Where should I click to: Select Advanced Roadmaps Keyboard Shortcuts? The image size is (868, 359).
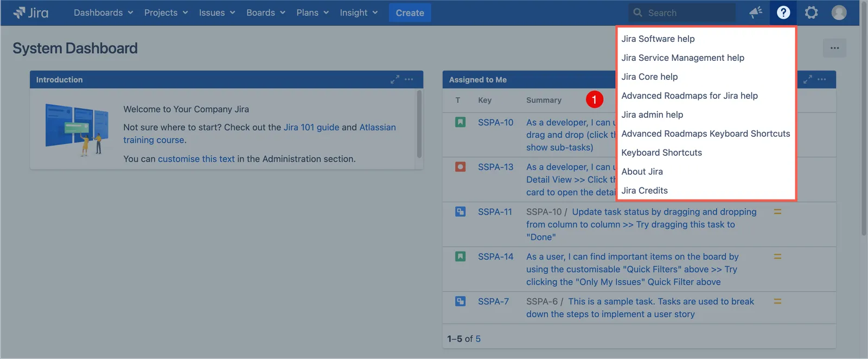(706, 134)
